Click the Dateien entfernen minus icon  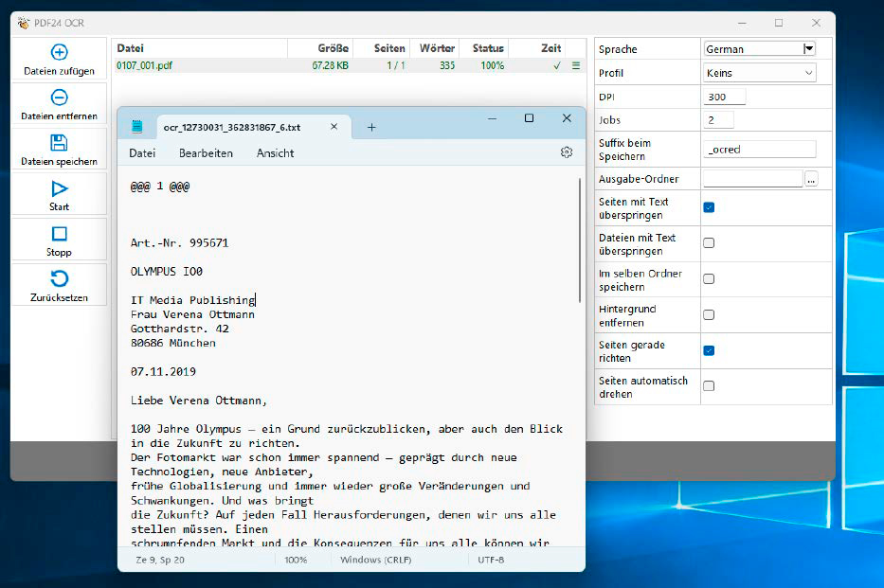[x=59, y=98]
